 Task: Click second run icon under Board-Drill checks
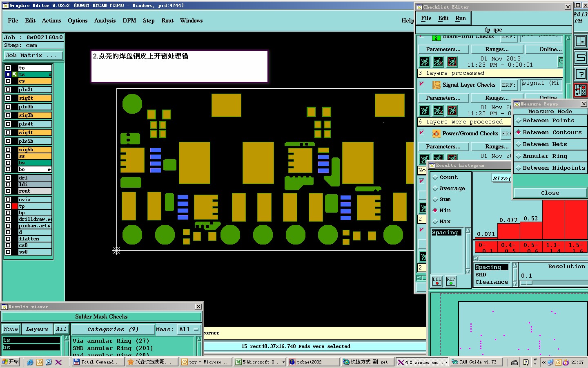tap(438, 62)
